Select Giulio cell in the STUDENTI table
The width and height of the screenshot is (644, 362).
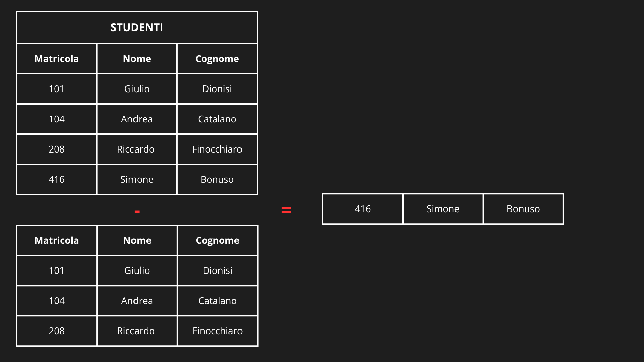click(137, 89)
